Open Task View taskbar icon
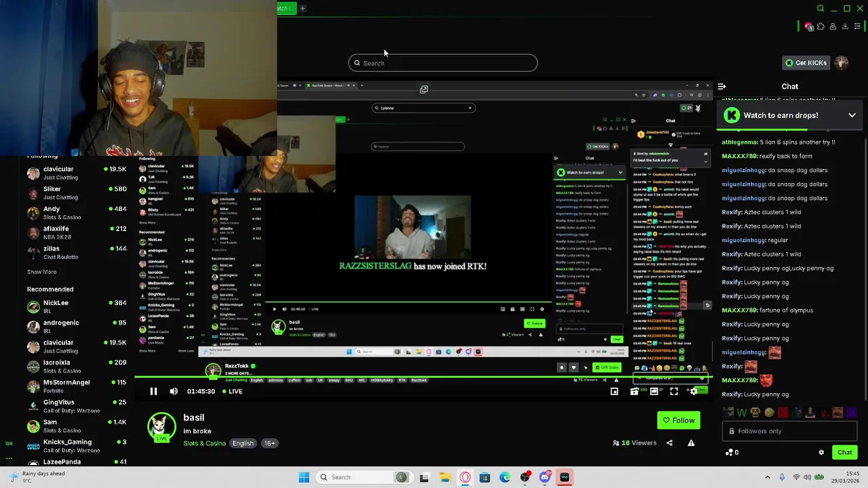 coord(424,477)
